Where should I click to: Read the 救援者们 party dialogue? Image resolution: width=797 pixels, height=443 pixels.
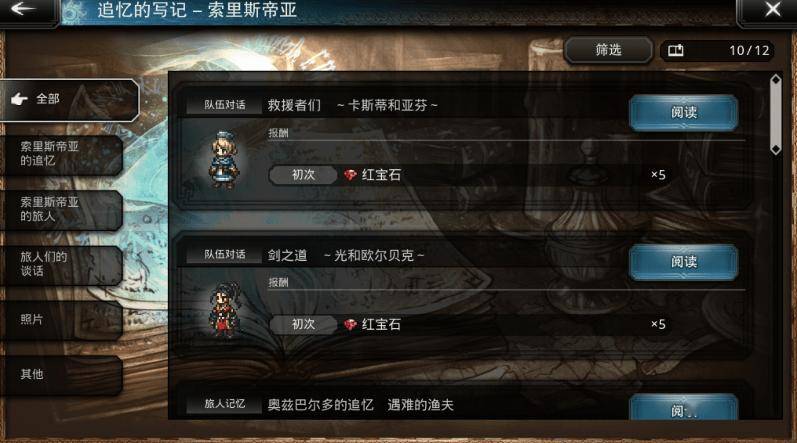(x=684, y=112)
